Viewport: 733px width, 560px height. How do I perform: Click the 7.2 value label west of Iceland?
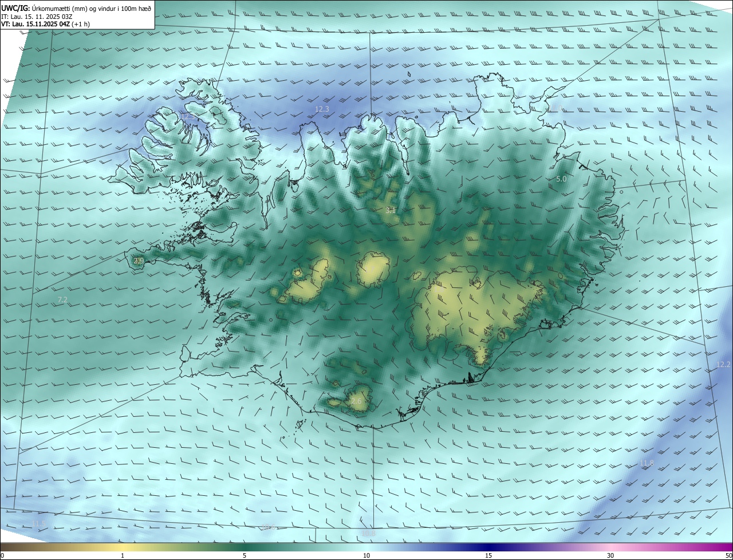click(x=63, y=299)
